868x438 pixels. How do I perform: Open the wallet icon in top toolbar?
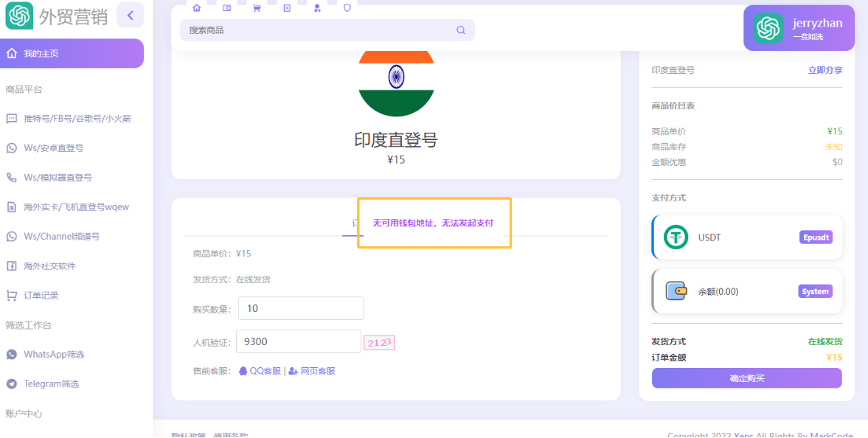pos(227,8)
